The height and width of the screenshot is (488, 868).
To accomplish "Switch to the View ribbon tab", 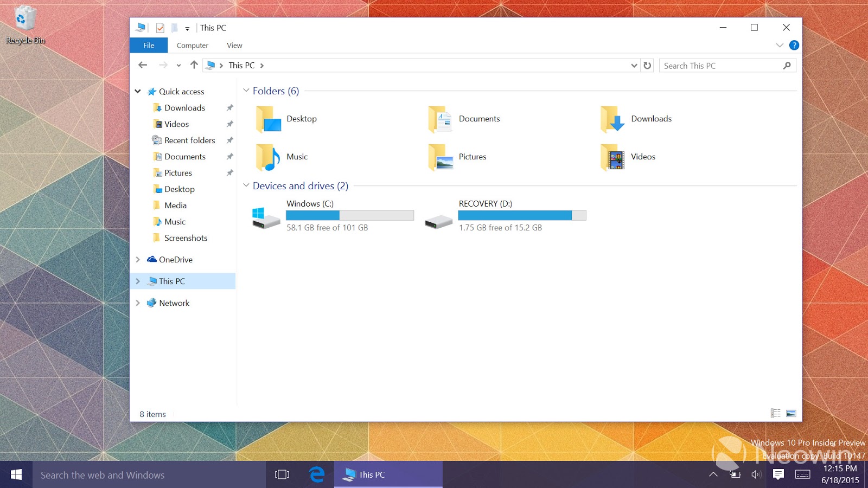I will [234, 46].
